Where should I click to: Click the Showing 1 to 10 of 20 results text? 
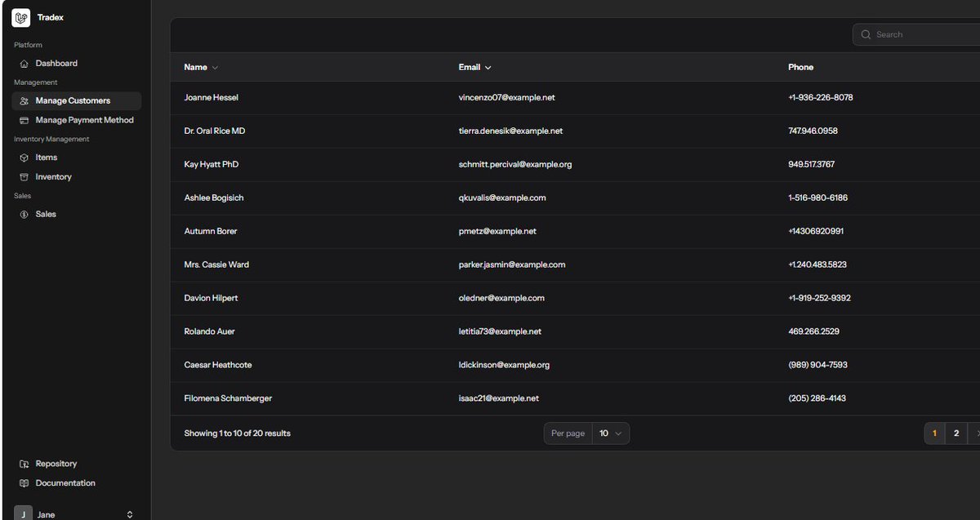pos(237,433)
